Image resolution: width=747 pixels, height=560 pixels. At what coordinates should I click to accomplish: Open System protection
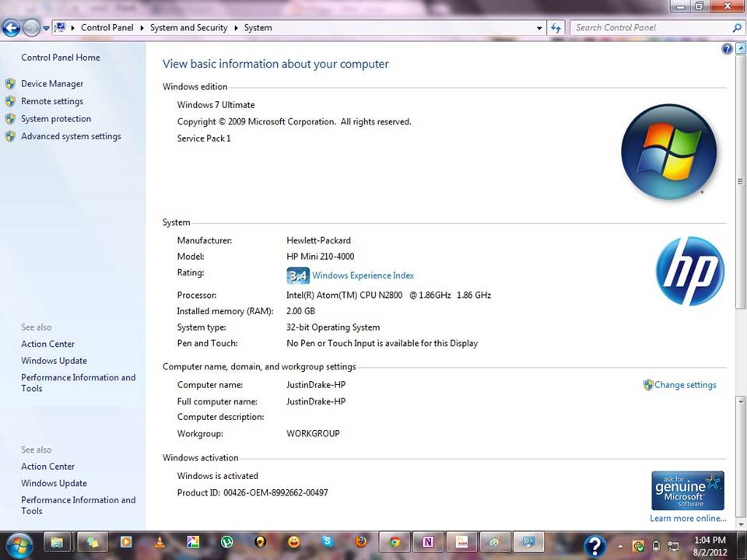click(56, 119)
